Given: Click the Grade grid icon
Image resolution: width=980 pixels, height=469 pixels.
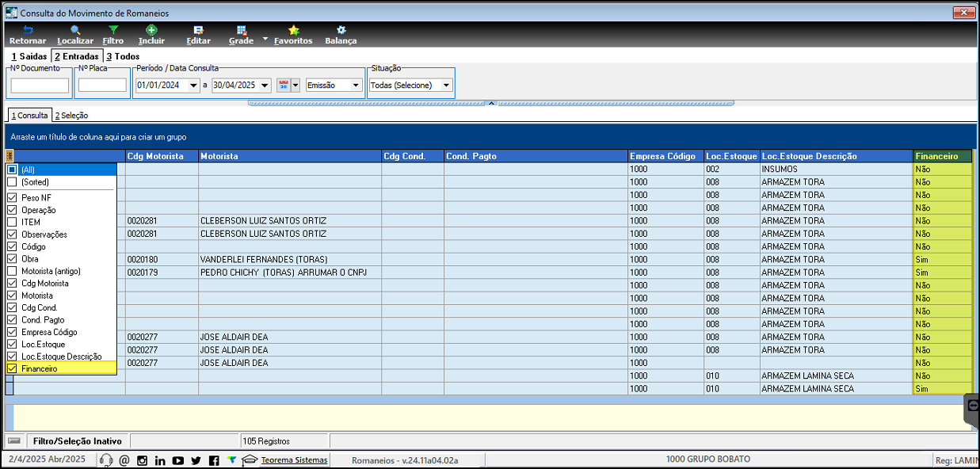Looking at the screenshot, I should (241, 30).
